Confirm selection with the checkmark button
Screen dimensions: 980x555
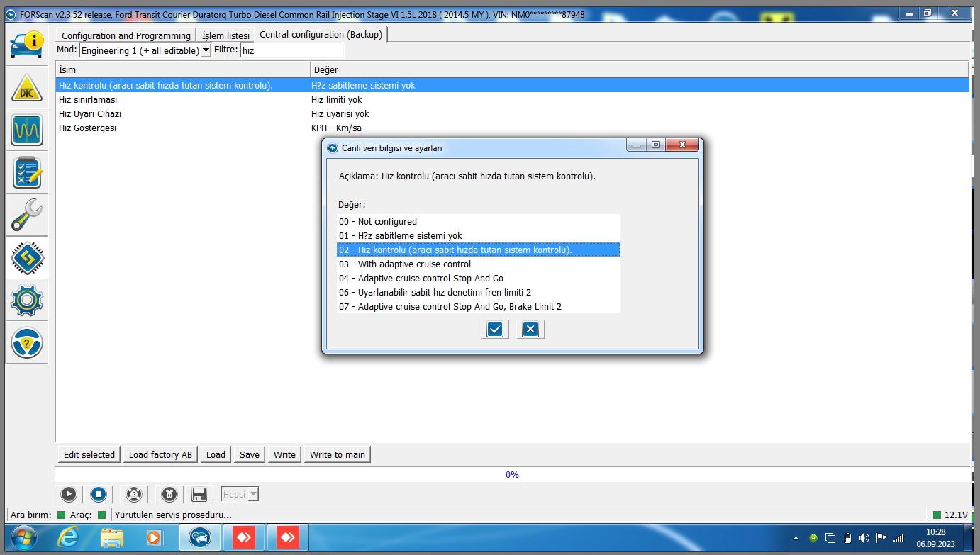495,329
